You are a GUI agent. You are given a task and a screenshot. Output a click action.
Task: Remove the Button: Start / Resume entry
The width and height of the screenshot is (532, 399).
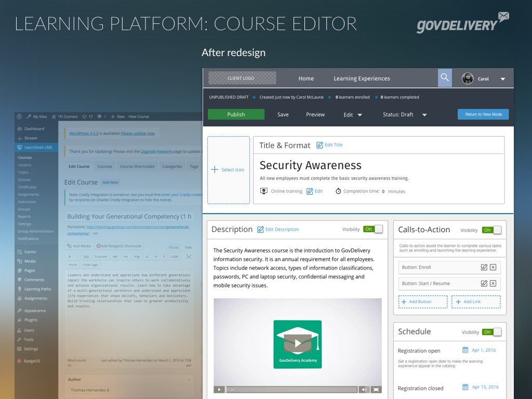click(493, 284)
